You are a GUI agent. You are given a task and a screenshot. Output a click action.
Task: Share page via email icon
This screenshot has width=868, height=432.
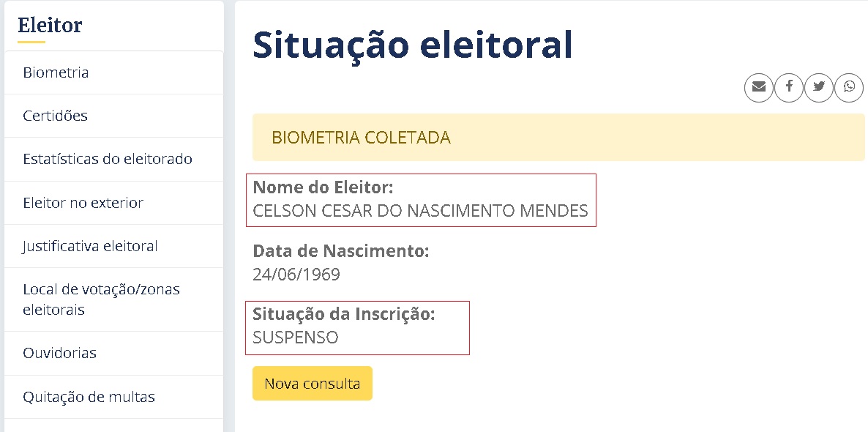point(759,87)
